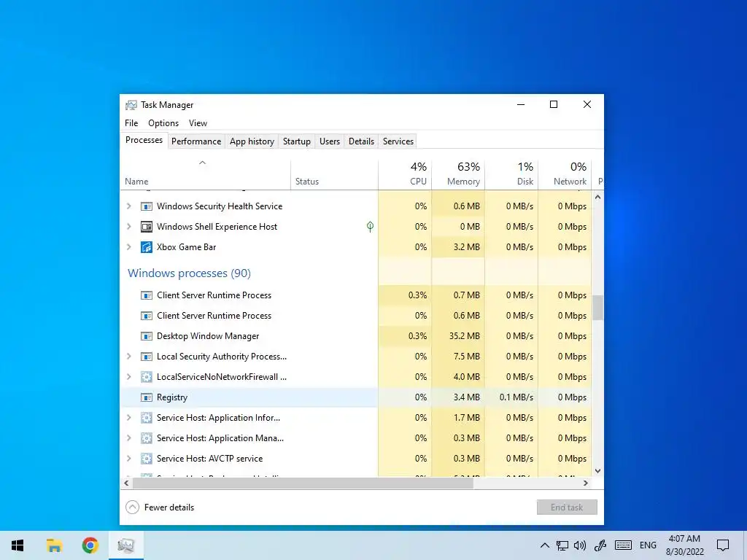Open the network status tray icon

pyautogui.click(x=562, y=545)
